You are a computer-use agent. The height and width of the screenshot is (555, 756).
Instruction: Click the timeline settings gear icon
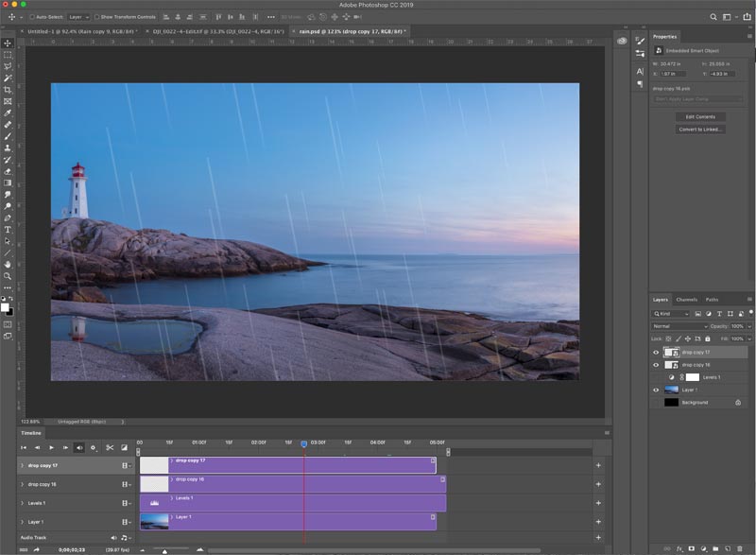94,447
